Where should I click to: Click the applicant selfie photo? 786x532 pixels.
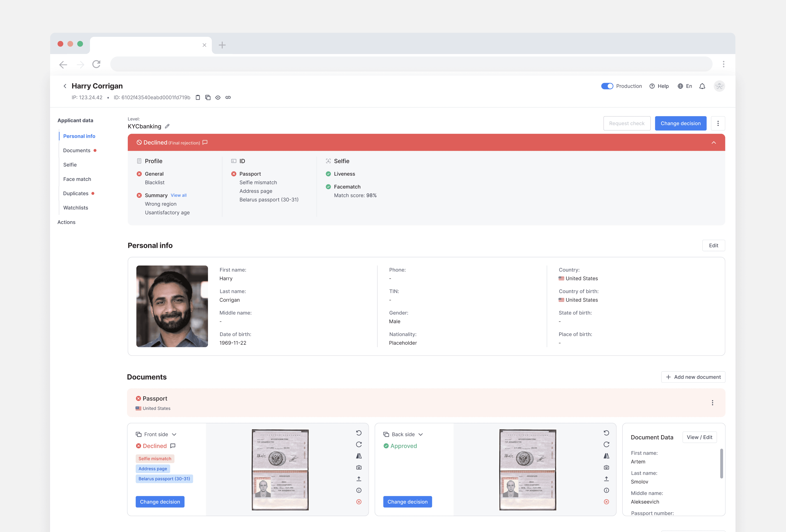click(x=172, y=306)
